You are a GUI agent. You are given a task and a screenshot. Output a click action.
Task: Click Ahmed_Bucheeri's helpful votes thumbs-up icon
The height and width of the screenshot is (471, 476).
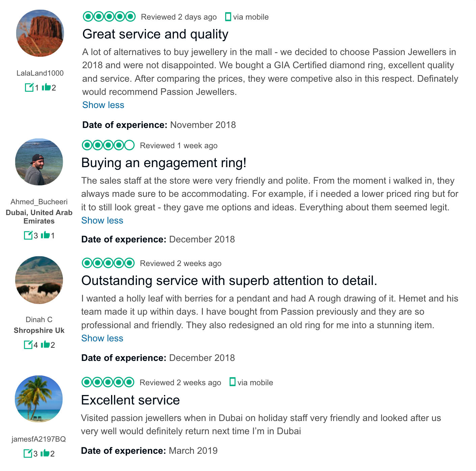coord(45,235)
